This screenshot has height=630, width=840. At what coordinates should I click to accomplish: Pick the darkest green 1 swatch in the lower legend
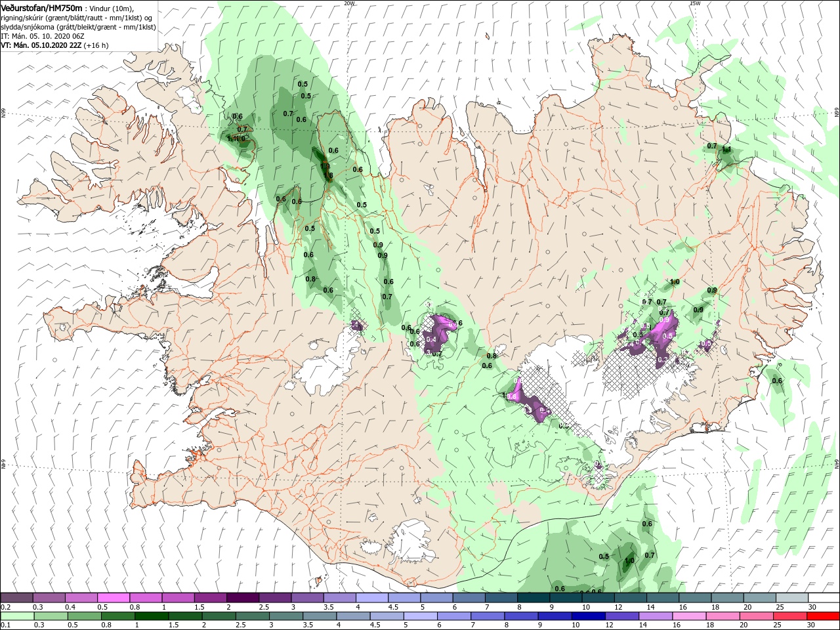(151, 617)
